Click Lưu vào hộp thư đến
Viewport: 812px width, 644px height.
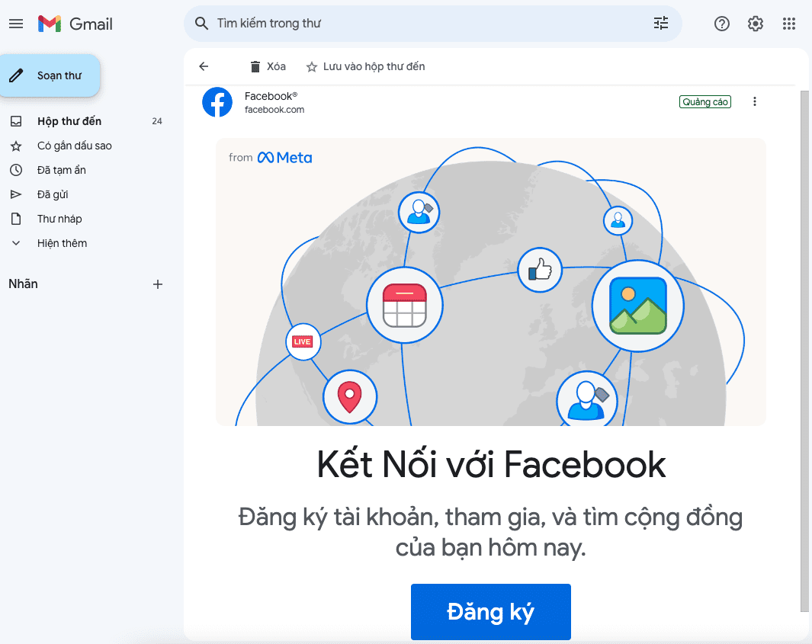point(374,66)
